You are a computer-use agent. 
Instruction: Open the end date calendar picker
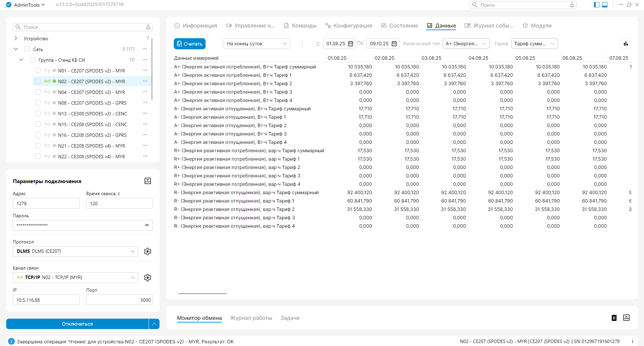[x=394, y=44]
